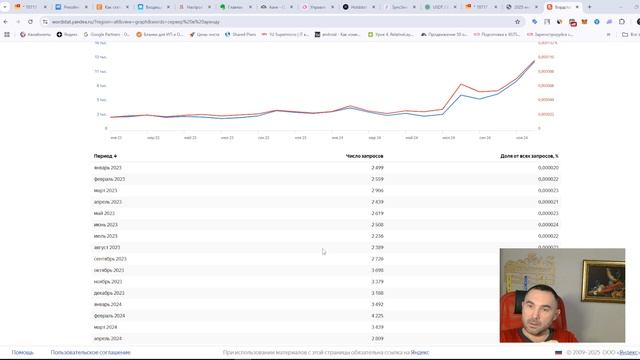Click the query count in октябрь 2023 row

coord(378,271)
